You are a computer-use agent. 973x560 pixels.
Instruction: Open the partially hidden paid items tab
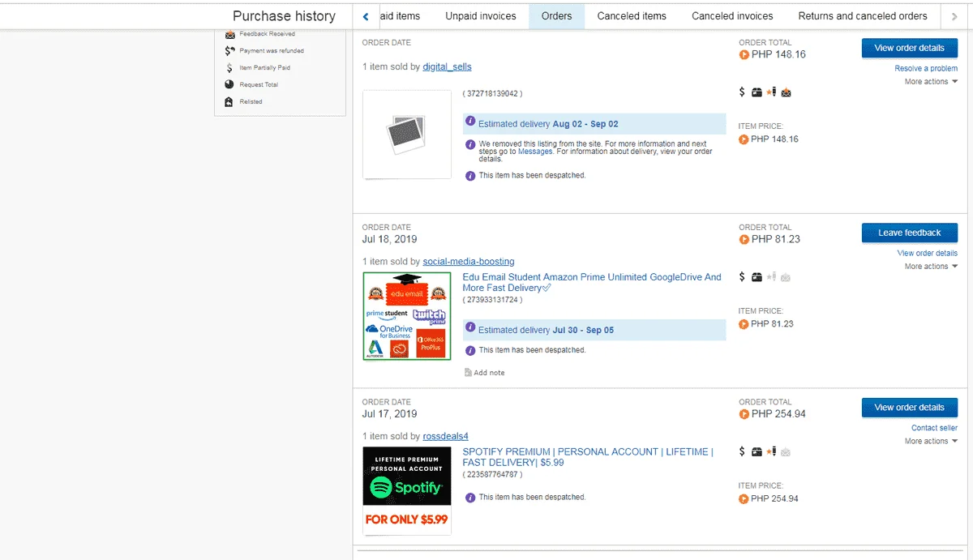tap(401, 16)
